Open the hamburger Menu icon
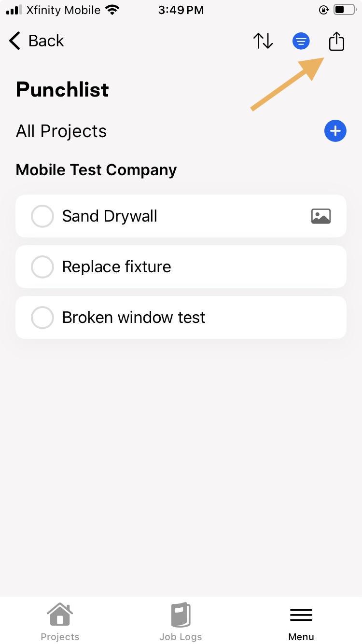362x644 pixels. click(x=301, y=615)
